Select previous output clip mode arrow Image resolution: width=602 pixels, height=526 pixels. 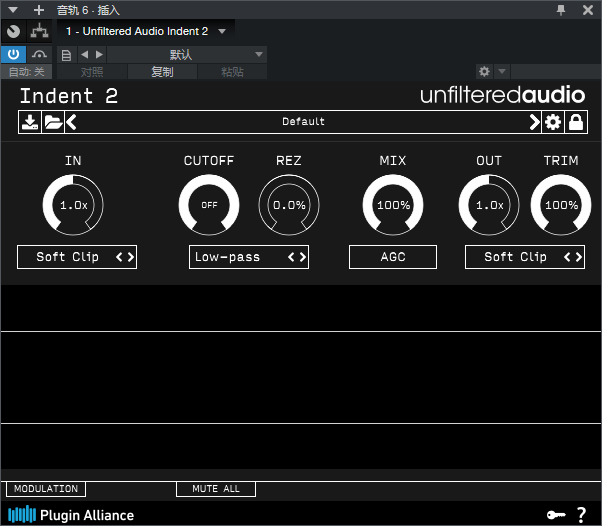[x=567, y=257]
